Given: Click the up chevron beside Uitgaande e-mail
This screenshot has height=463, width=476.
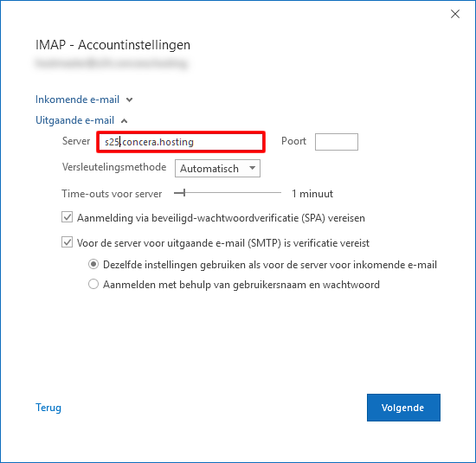Looking at the screenshot, I should click(x=124, y=121).
